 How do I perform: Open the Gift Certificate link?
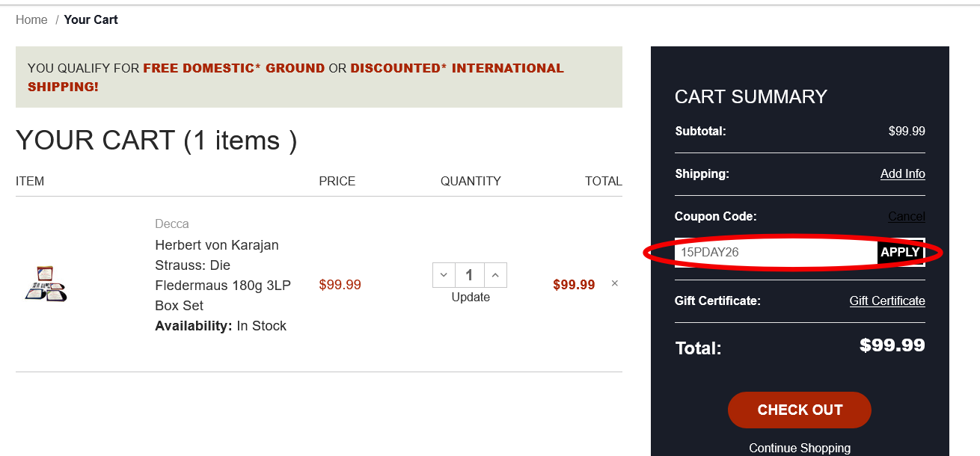tap(887, 301)
